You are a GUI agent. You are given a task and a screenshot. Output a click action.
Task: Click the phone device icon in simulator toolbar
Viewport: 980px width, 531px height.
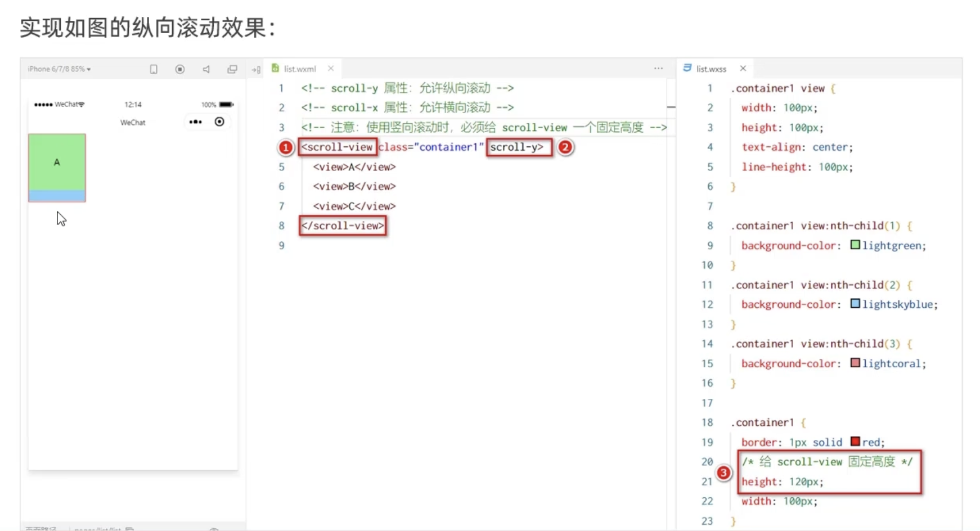154,69
